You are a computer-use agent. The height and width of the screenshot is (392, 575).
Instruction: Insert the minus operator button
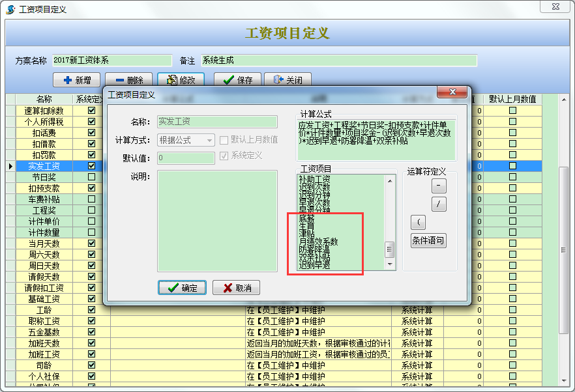point(439,186)
